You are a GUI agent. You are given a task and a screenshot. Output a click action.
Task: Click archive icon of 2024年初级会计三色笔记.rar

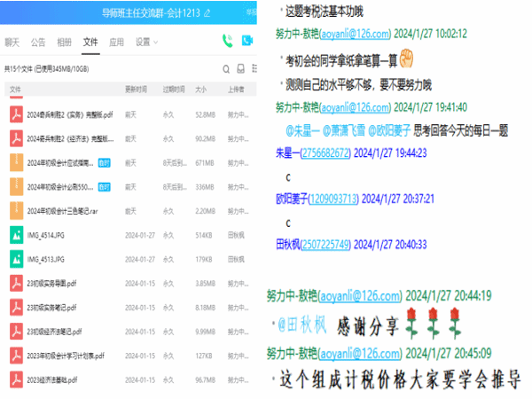pos(17,211)
